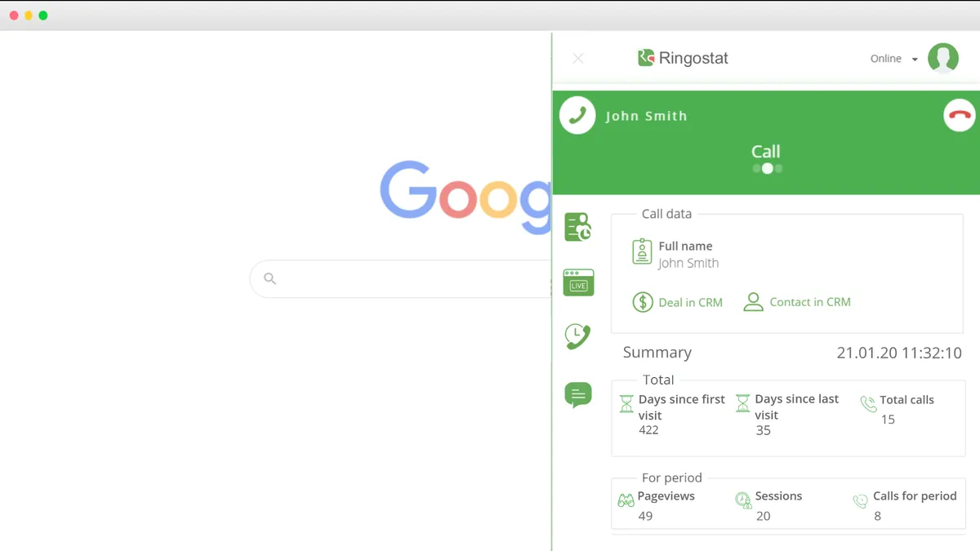The image size is (980, 551).
Task: Click the green phone handset icon beside John Smith
Action: [577, 115]
